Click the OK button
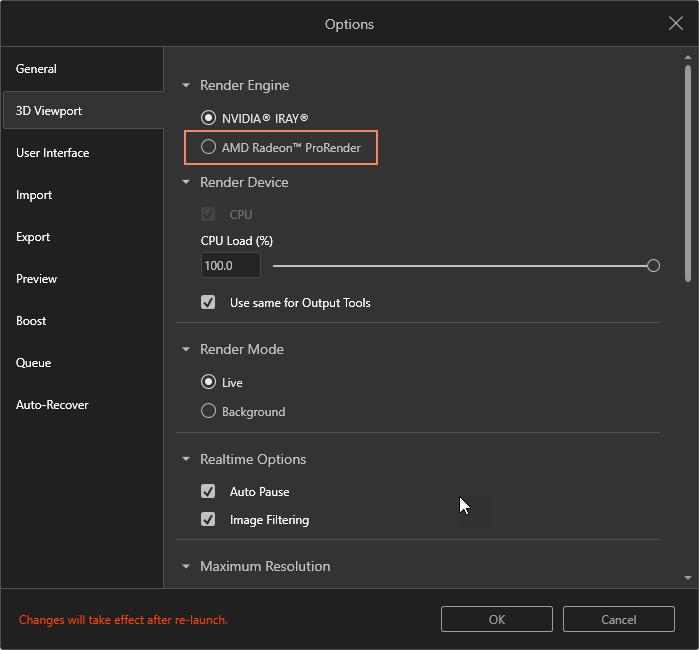Screen dimensions: 699x650 496,619
